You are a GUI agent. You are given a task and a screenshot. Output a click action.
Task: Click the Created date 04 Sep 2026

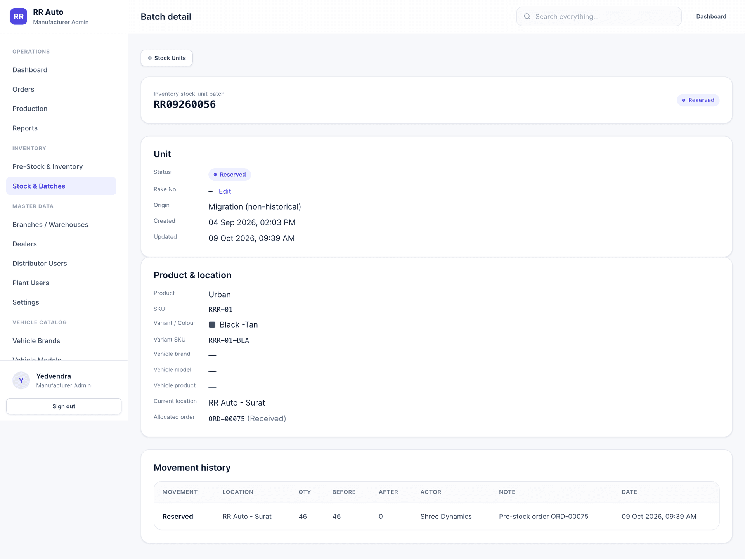pyautogui.click(x=252, y=222)
